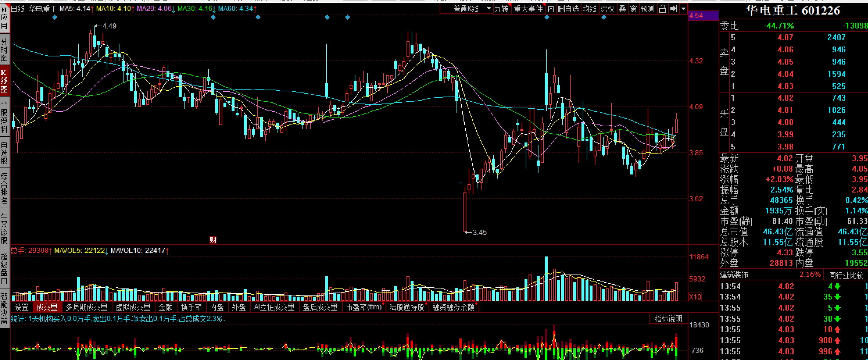Toggle the 九转 indicator

click(x=501, y=9)
